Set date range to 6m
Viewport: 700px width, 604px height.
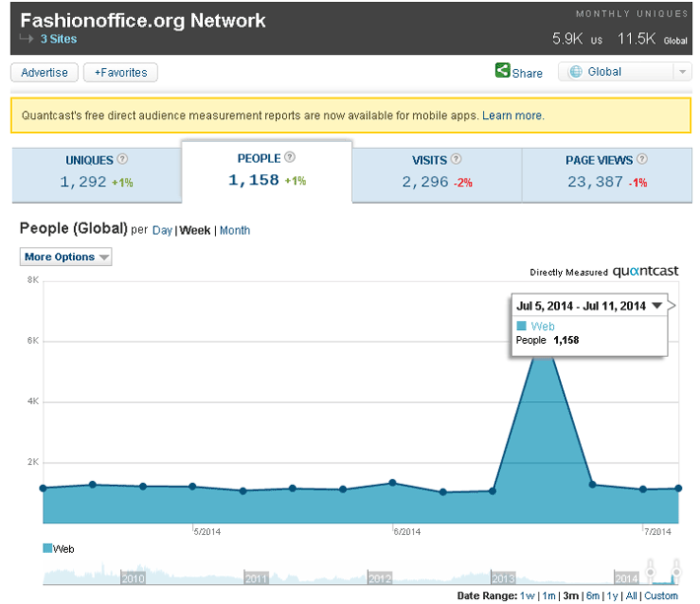(593, 595)
